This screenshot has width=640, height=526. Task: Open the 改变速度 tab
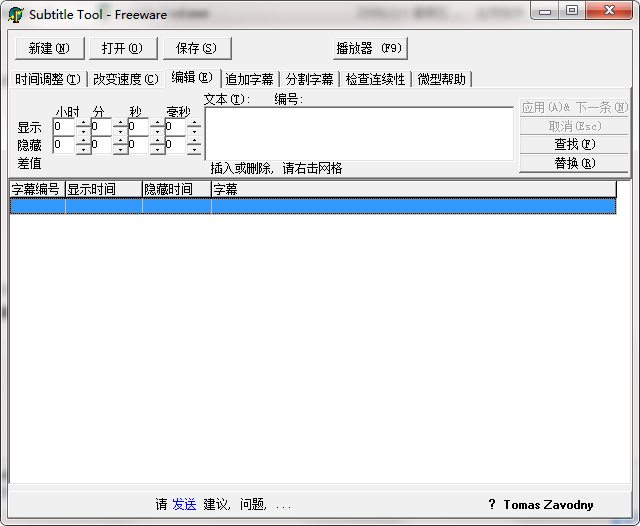[126, 79]
